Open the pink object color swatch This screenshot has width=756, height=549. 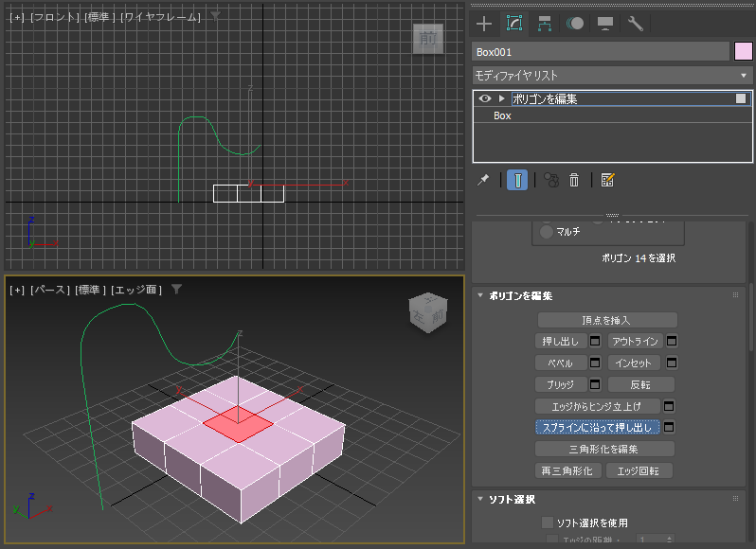(x=743, y=51)
